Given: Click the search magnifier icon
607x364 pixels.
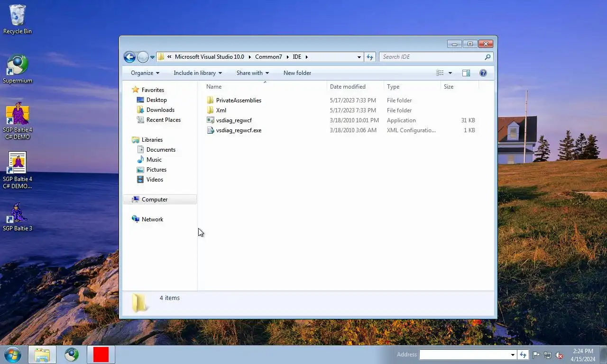Looking at the screenshot, I should [487, 57].
